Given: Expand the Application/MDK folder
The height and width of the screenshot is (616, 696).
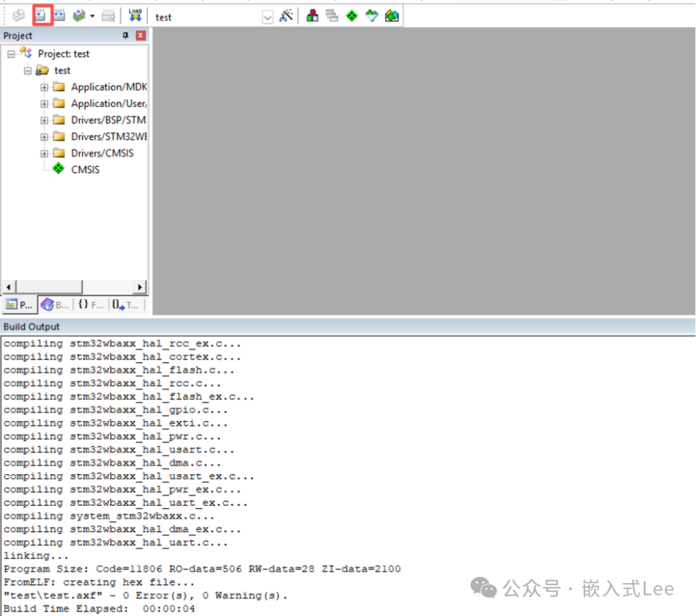Looking at the screenshot, I should tap(44, 88).
